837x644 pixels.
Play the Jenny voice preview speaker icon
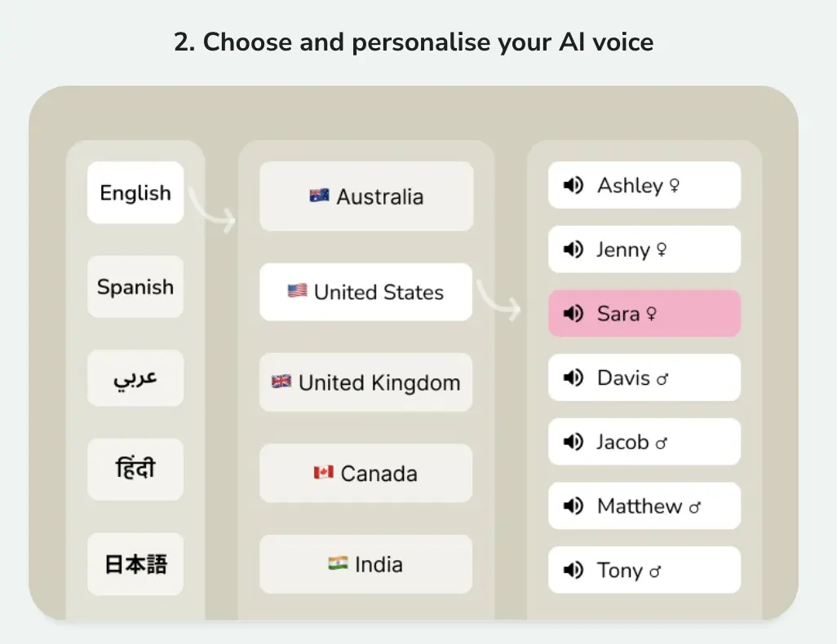573,249
